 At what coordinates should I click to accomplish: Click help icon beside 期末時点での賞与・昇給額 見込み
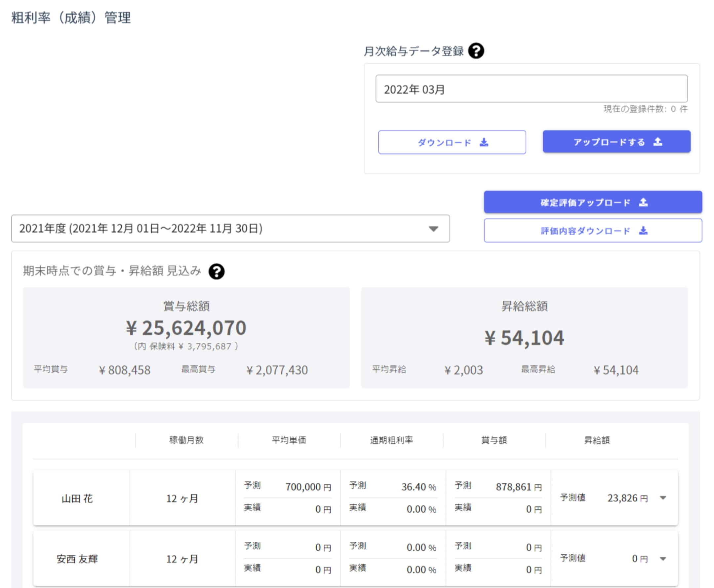[x=216, y=271]
